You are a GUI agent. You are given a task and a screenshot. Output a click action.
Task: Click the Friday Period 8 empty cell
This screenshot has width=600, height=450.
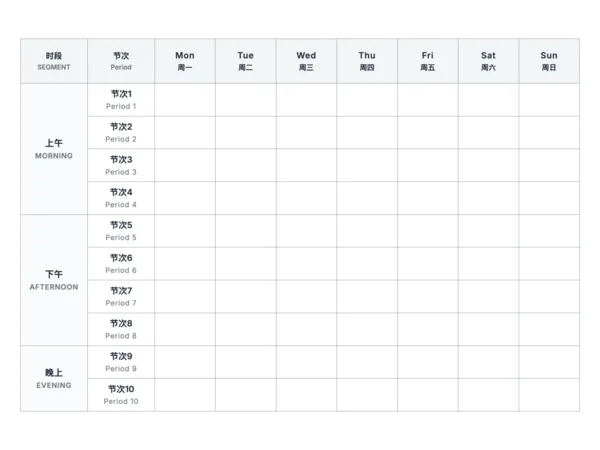click(x=428, y=329)
